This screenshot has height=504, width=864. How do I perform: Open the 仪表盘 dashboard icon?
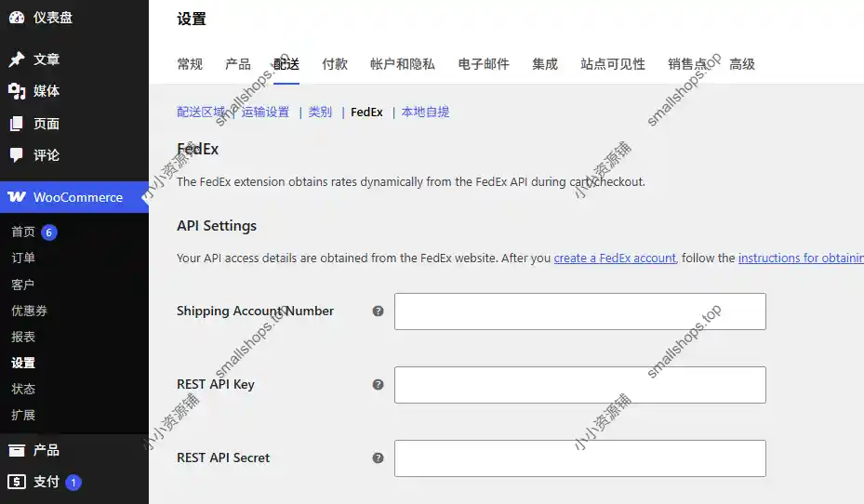[x=17, y=18]
